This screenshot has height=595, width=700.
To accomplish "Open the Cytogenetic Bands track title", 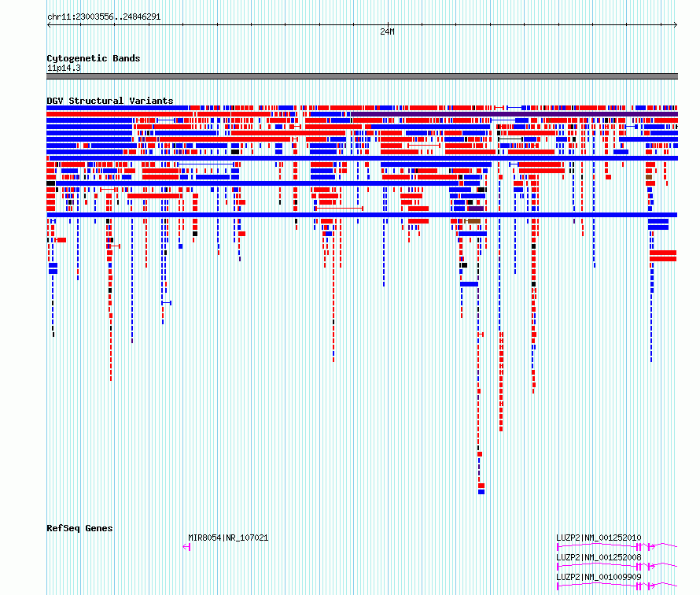I will (x=94, y=58).
